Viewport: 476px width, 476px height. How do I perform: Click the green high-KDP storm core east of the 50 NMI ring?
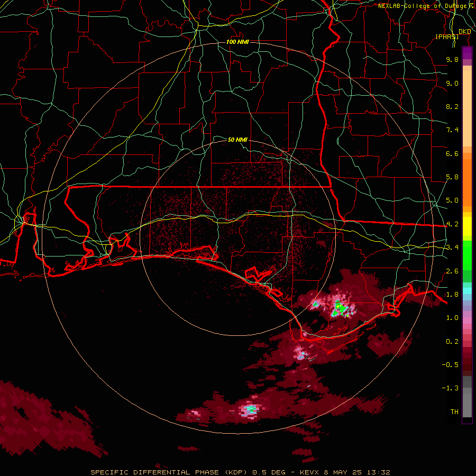(x=341, y=309)
